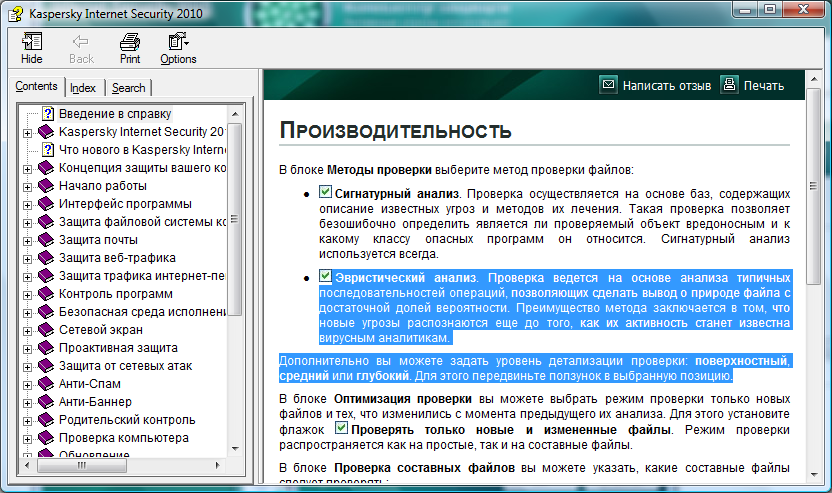Viewport: 832px width, 493px height.
Task: Click the book icon for Защита файловой системы
Action: (46, 222)
